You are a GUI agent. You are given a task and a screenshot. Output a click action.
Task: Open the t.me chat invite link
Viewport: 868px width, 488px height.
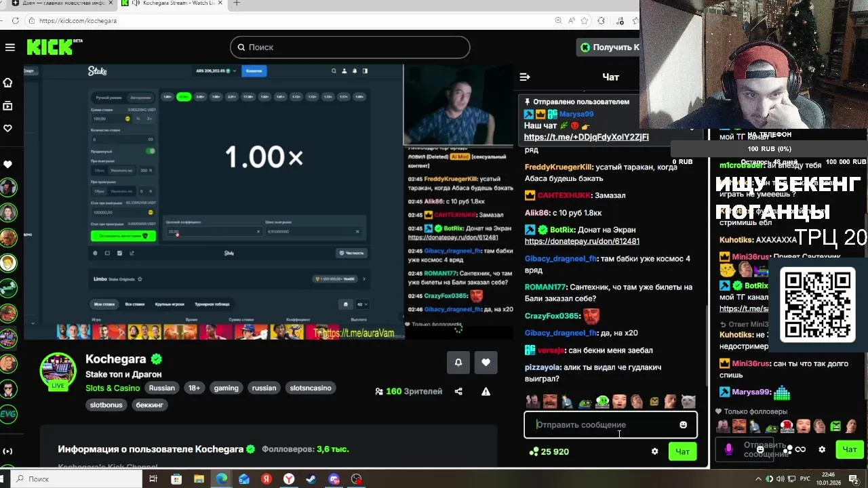(586, 137)
